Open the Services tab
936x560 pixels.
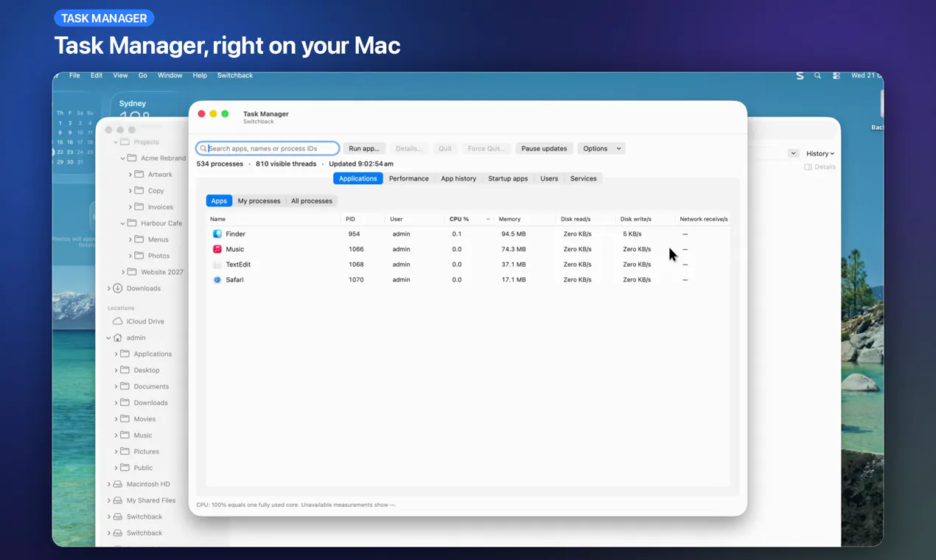pyautogui.click(x=584, y=179)
